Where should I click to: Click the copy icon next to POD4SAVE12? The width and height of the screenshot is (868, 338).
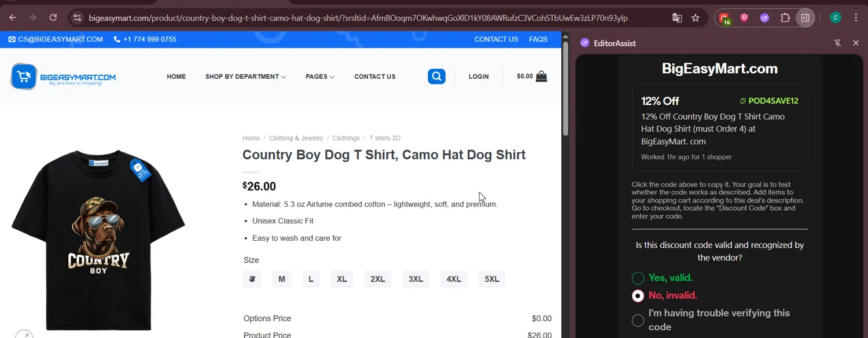click(743, 101)
